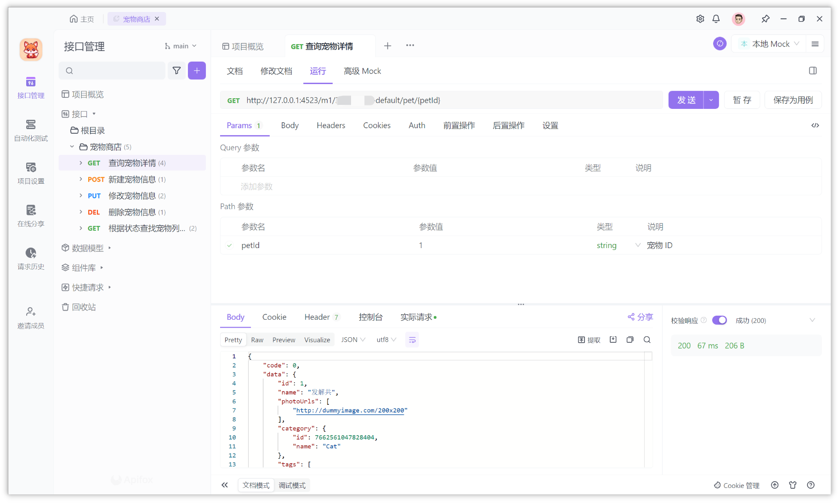This screenshot has width=839, height=504.
Task: Copy the response body using copy icon
Action: pyautogui.click(x=630, y=340)
